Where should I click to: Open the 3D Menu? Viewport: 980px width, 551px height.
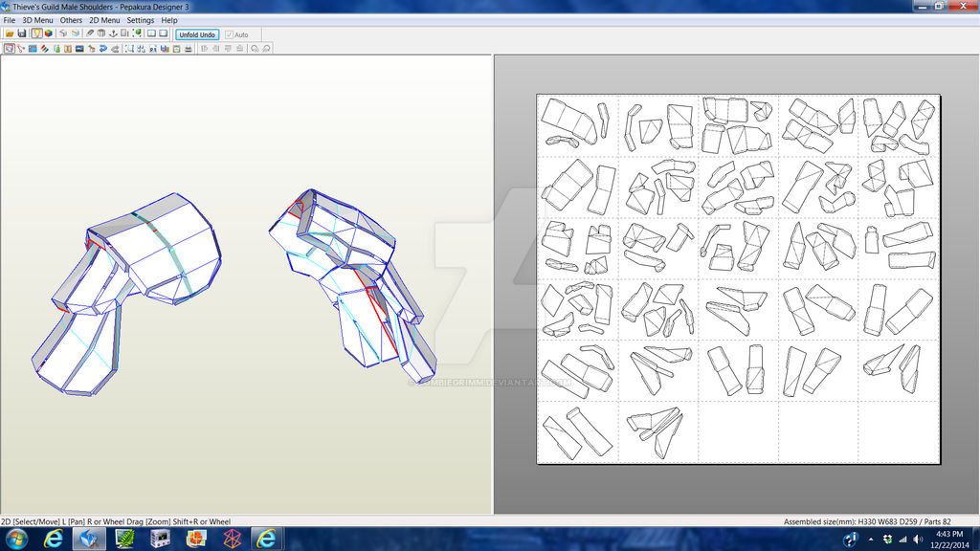pos(37,20)
